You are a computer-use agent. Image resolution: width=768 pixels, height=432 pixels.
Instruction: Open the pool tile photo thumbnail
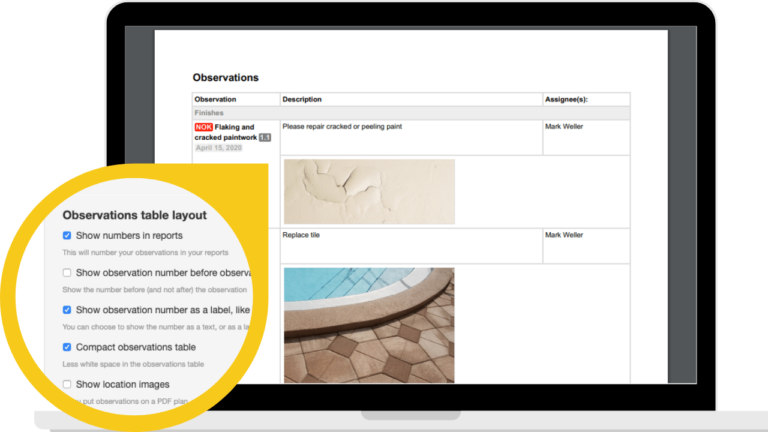(369, 325)
